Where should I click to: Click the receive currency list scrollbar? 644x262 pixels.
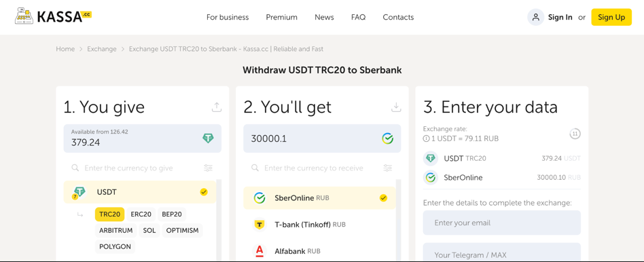coord(398,220)
